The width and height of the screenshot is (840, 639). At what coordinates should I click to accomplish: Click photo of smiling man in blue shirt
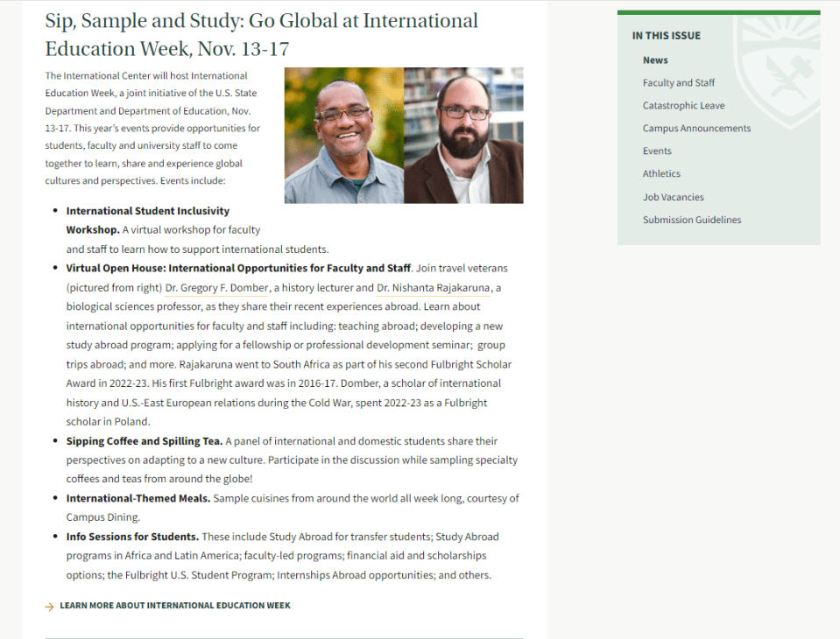tap(344, 136)
